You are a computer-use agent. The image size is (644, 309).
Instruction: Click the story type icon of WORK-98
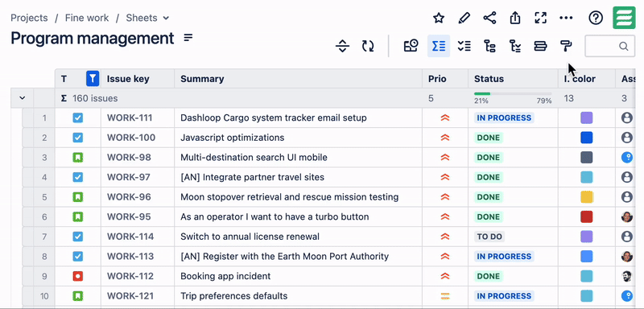pyautogui.click(x=77, y=157)
